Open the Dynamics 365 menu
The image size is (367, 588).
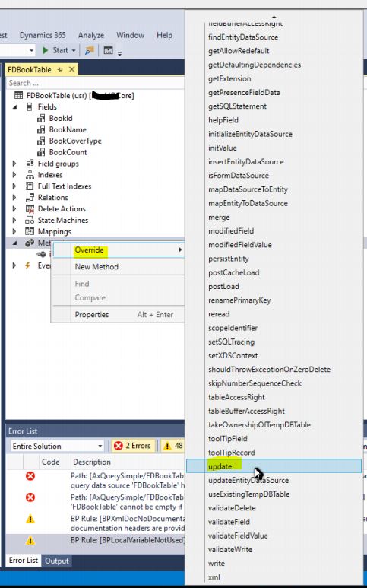43,35
